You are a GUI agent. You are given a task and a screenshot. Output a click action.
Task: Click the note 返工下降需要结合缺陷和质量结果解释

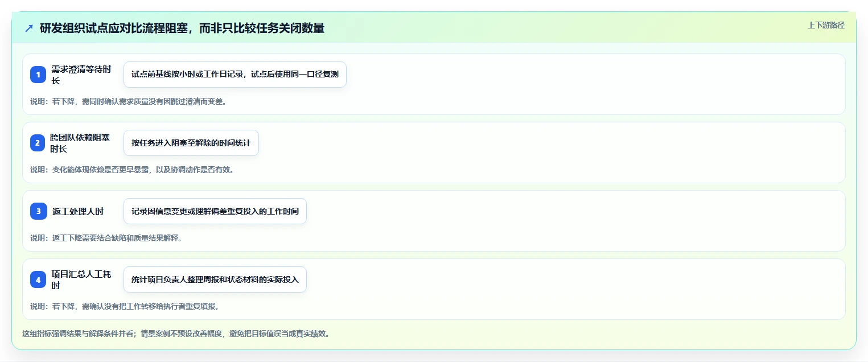[106, 238]
